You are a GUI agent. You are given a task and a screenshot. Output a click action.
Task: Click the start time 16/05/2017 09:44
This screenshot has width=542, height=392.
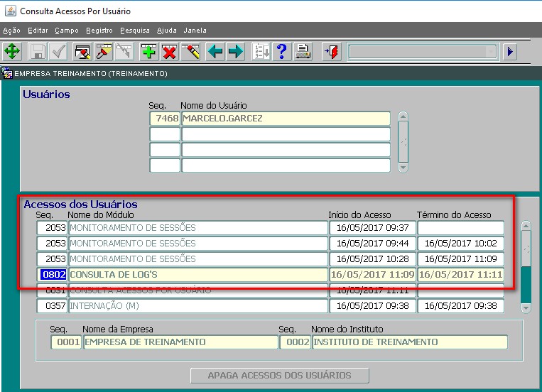(372, 244)
